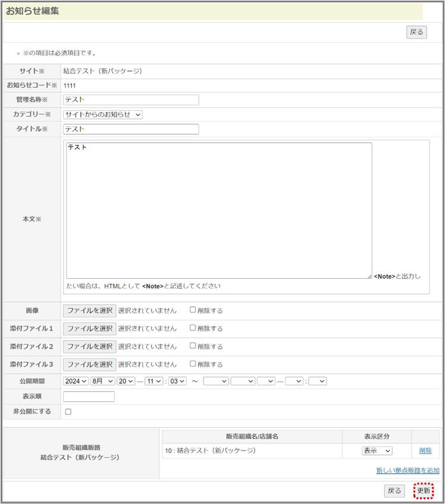Choose a file for 添付ファイル2
The width and height of the screenshot is (445, 504).
pyautogui.click(x=89, y=346)
